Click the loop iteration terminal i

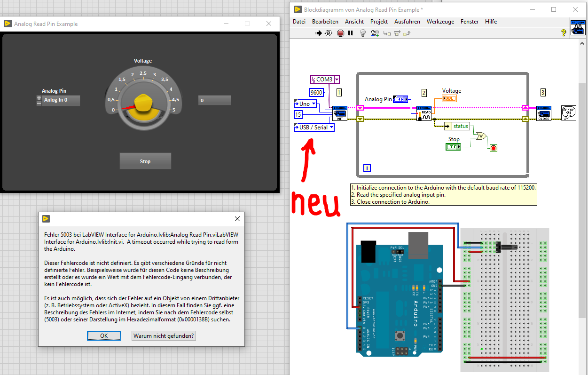[368, 168]
